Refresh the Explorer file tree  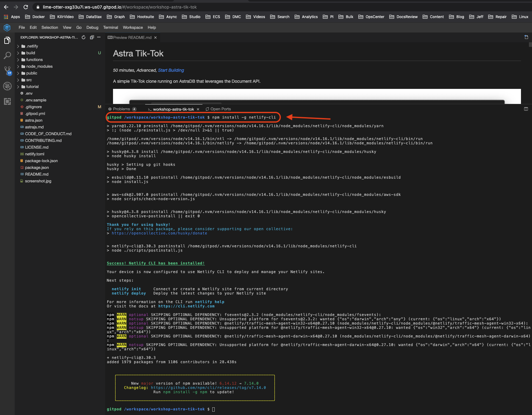83,37
